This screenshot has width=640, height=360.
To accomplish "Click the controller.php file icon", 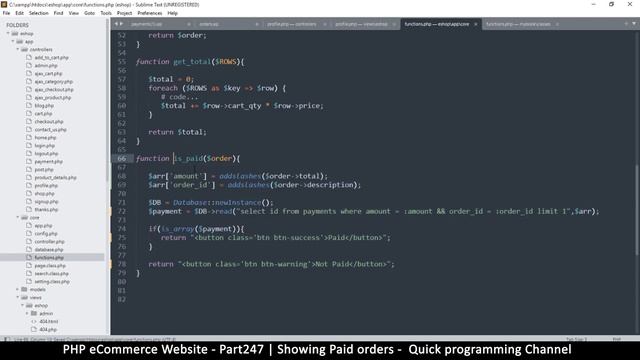I will (29, 241).
